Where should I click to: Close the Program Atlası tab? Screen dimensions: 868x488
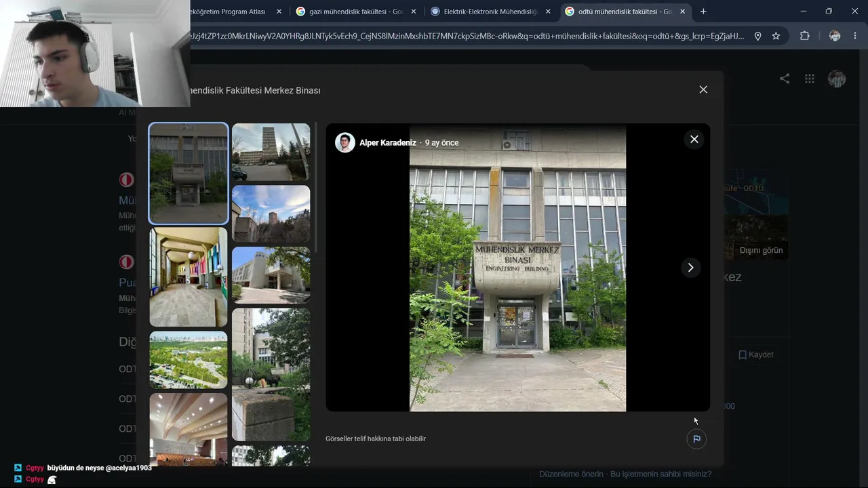(x=279, y=12)
